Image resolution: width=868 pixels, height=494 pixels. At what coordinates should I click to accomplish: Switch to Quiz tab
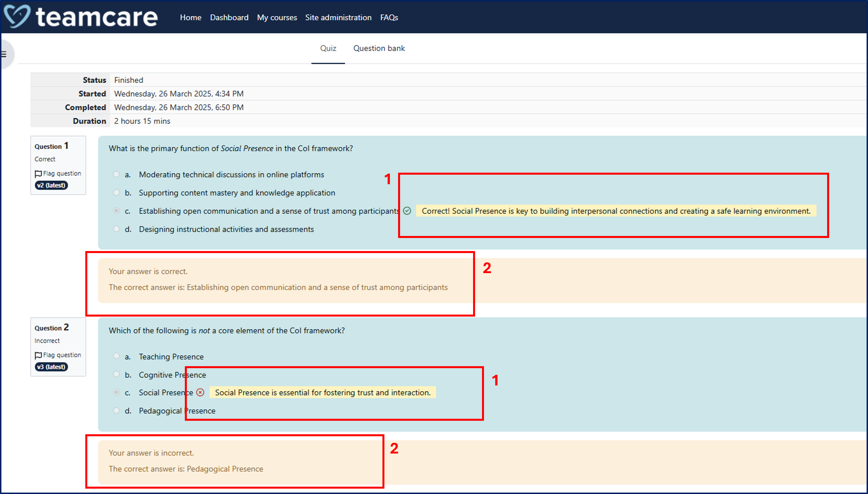(x=328, y=48)
